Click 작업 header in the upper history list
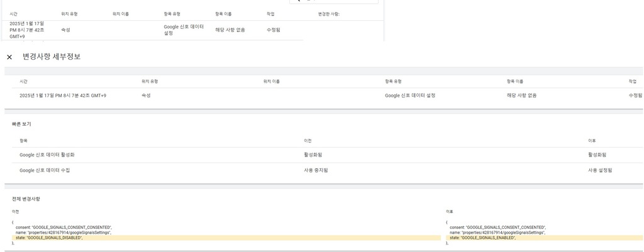This screenshot has height=252, width=644. click(x=270, y=14)
